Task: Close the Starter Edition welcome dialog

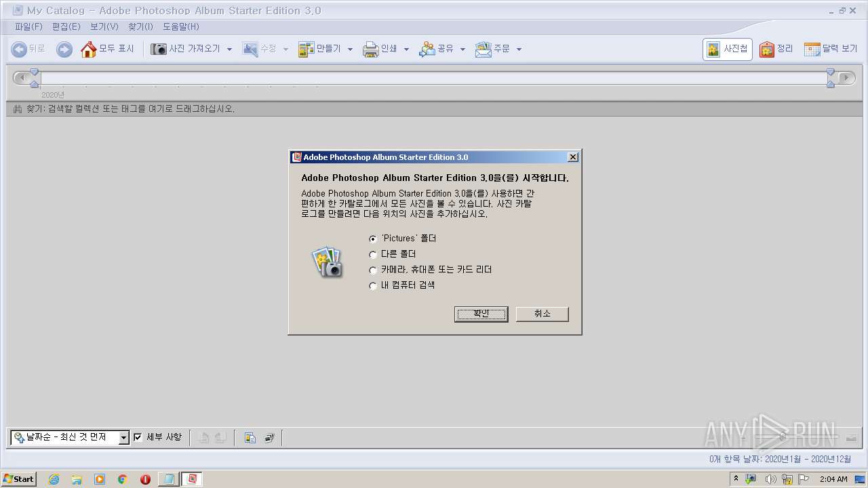Action: [x=573, y=157]
